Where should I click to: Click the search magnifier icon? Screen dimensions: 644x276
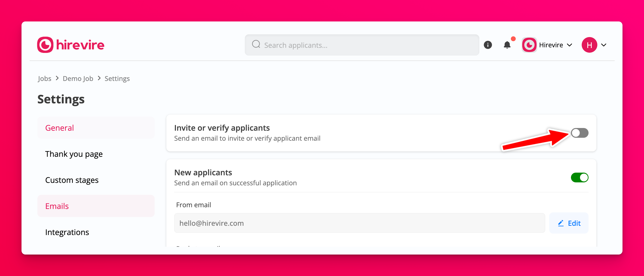pyautogui.click(x=256, y=44)
